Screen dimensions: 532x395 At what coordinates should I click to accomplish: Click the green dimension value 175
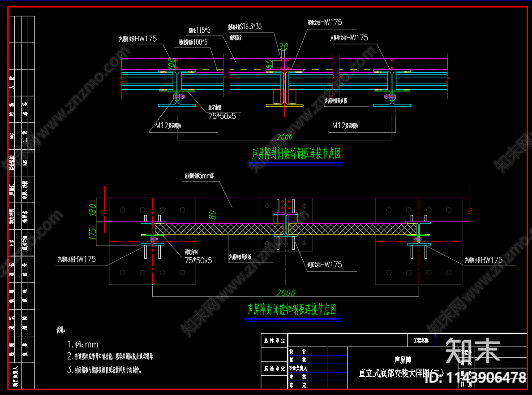(92, 234)
